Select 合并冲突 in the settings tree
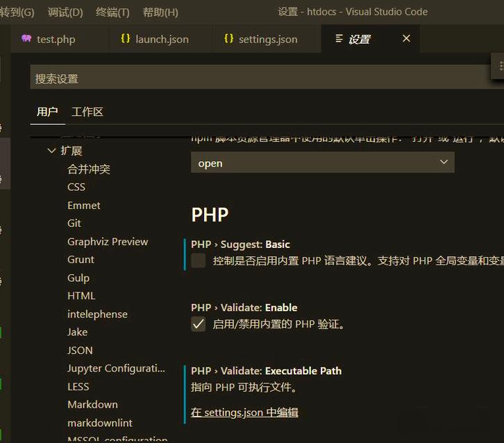 point(89,169)
